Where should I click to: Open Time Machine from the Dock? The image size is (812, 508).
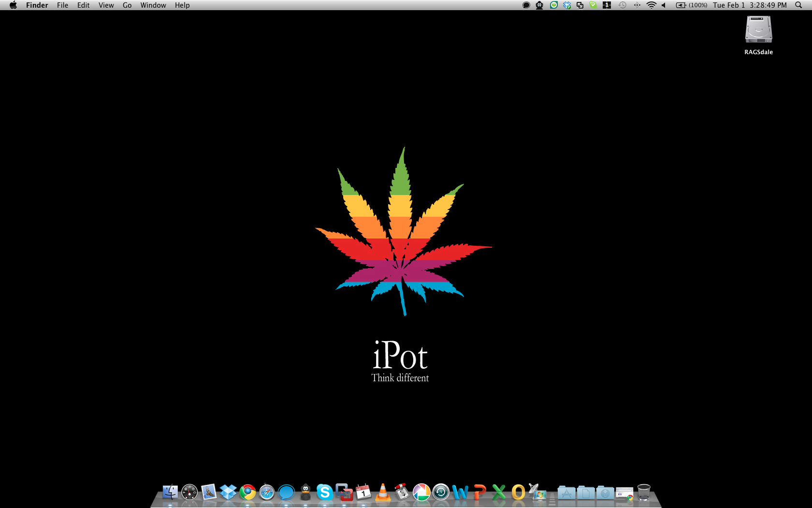(441, 493)
